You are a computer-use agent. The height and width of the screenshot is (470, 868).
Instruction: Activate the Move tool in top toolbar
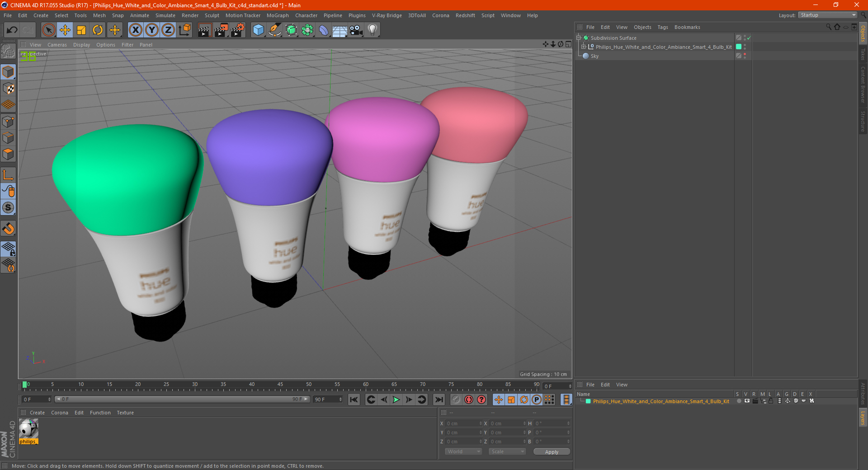coord(65,30)
